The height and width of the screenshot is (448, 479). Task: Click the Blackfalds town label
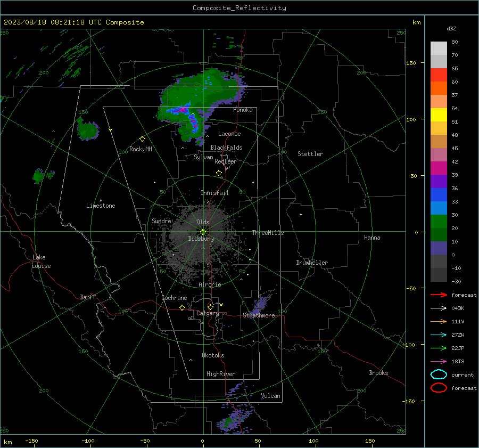(226, 148)
